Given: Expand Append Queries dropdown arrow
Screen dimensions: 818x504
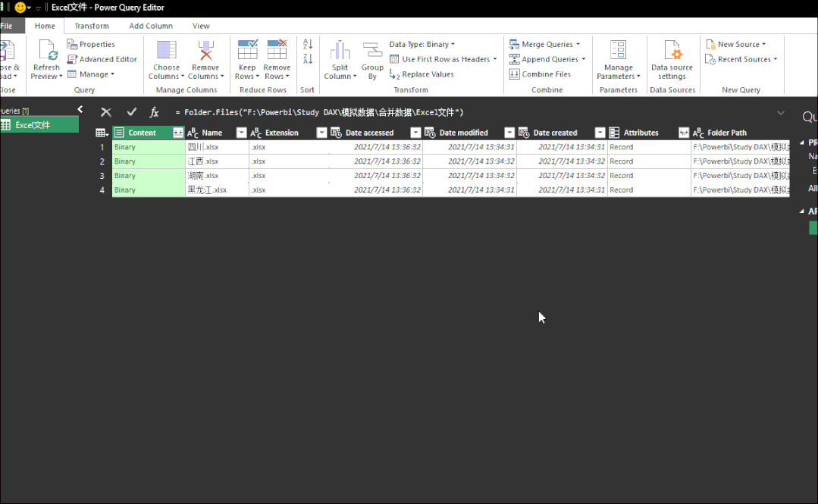Looking at the screenshot, I should 583,59.
